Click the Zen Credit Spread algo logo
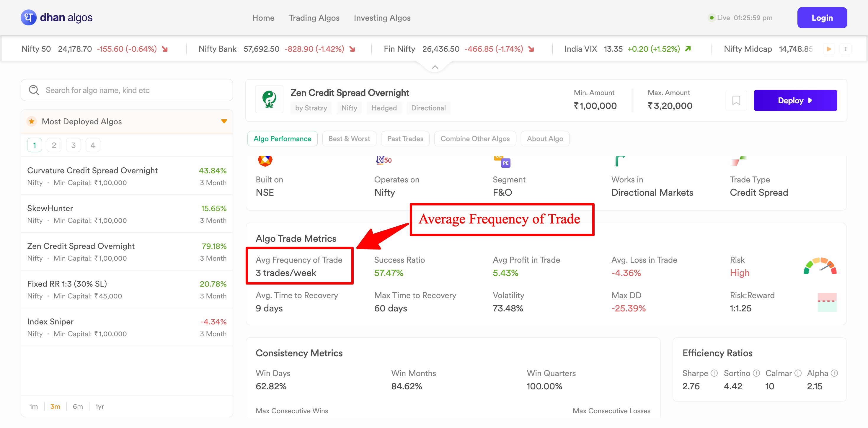The width and height of the screenshot is (868, 428). pos(269,99)
